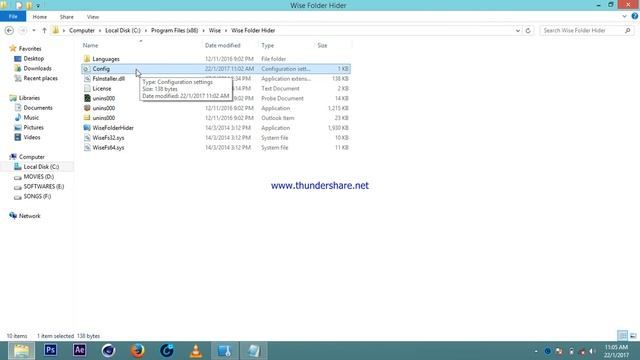This screenshot has height=360, width=640.
Task: Select SONGS (F:) drive in sidebar
Action: (x=37, y=196)
